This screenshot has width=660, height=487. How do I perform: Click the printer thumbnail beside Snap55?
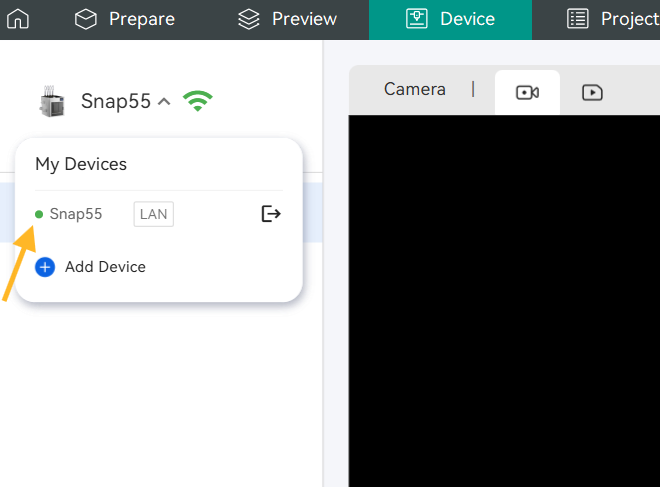point(51,102)
